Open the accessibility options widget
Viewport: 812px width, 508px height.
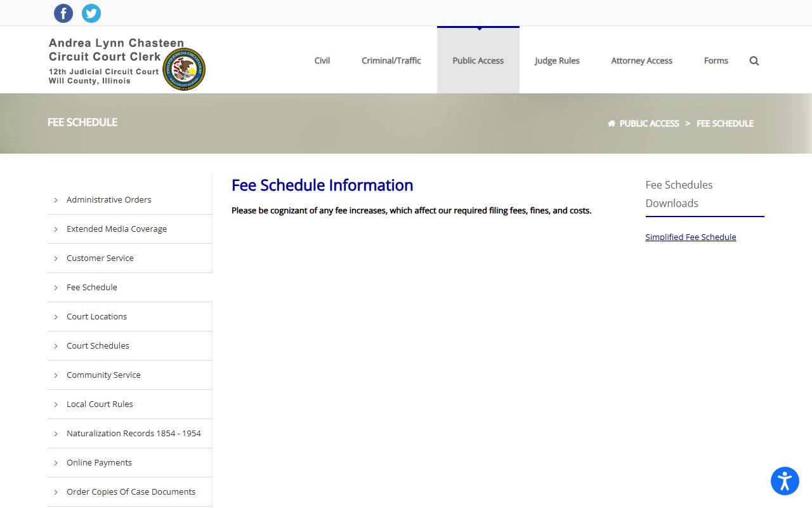pos(785,481)
